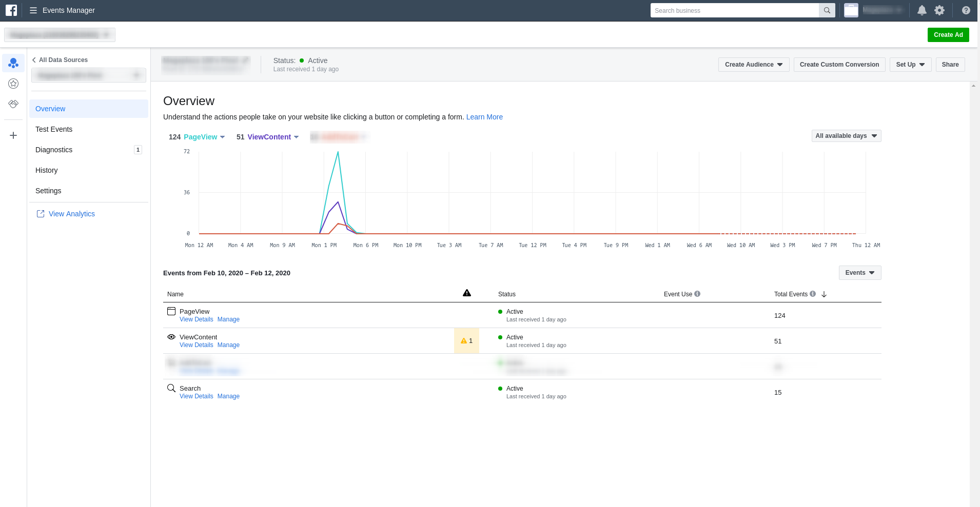Screen dimensions: 980x507
Task: Click the back chevron beside All Data Sources
Action: (x=34, y=60)
